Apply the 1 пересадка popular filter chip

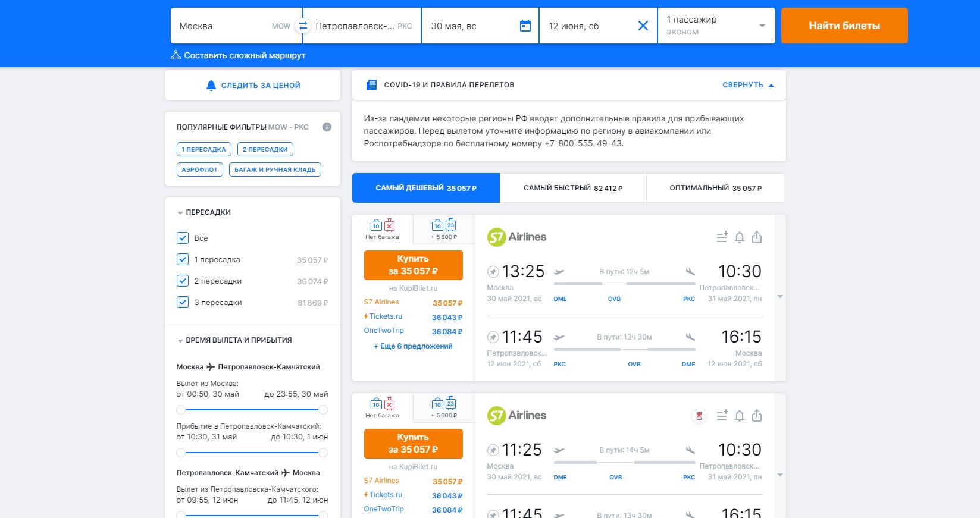click(x=204, y=149)
